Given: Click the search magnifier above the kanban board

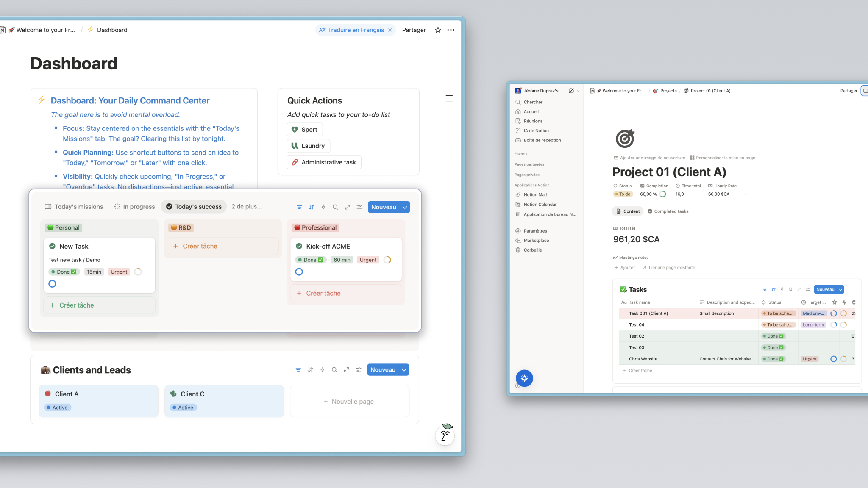Looking at the screenshot, I should [x=335, y=207].
